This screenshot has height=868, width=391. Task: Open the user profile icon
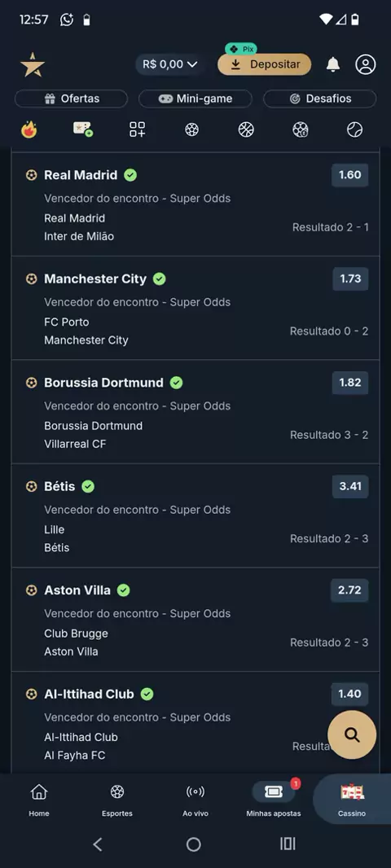[x=366, y=64]
